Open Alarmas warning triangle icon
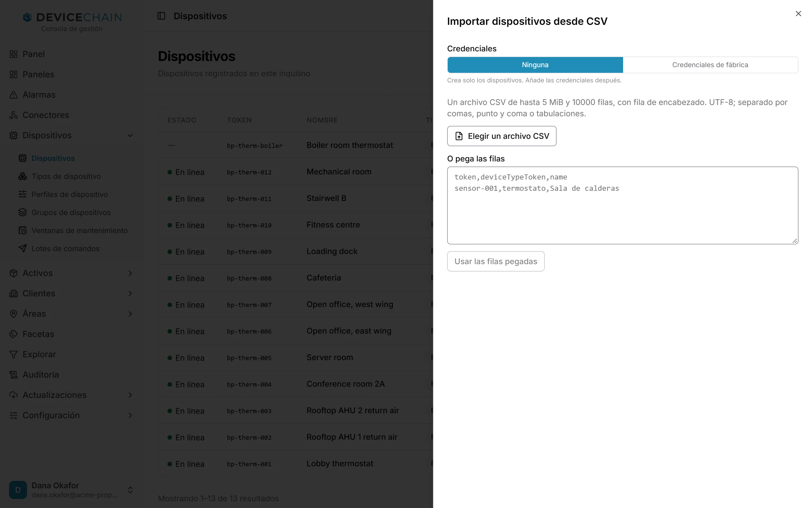Viewport: 812px width, 508px height. (x=14, y=95)
